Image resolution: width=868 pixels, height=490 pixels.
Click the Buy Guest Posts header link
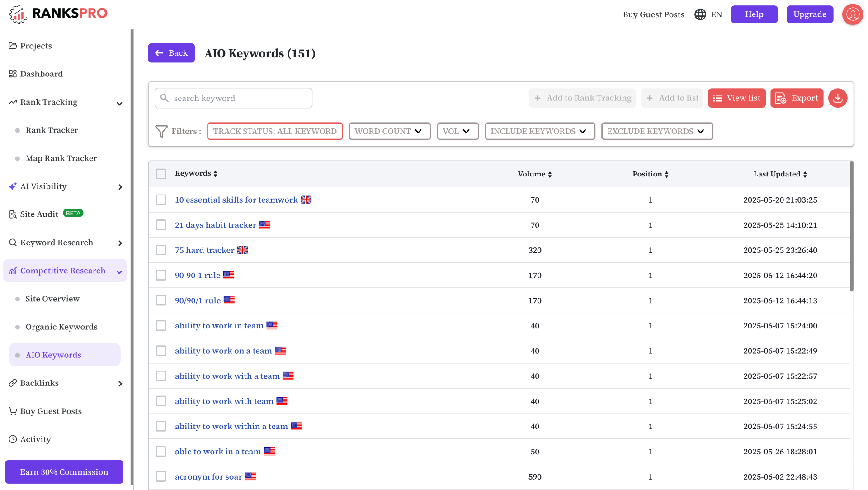[653, 14]
